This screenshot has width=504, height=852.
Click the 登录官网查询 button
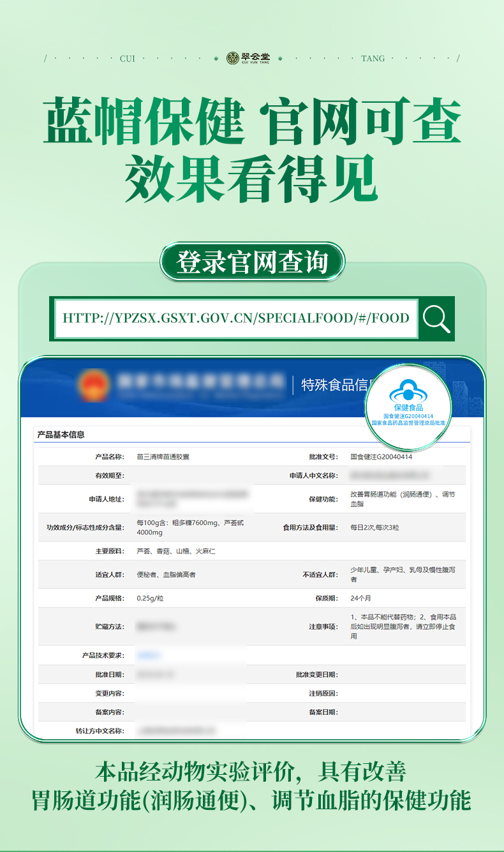click(x=252, y=262)
